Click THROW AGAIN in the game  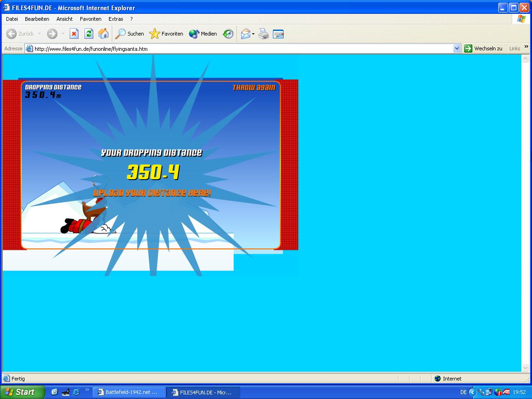(x=254, y=88)
